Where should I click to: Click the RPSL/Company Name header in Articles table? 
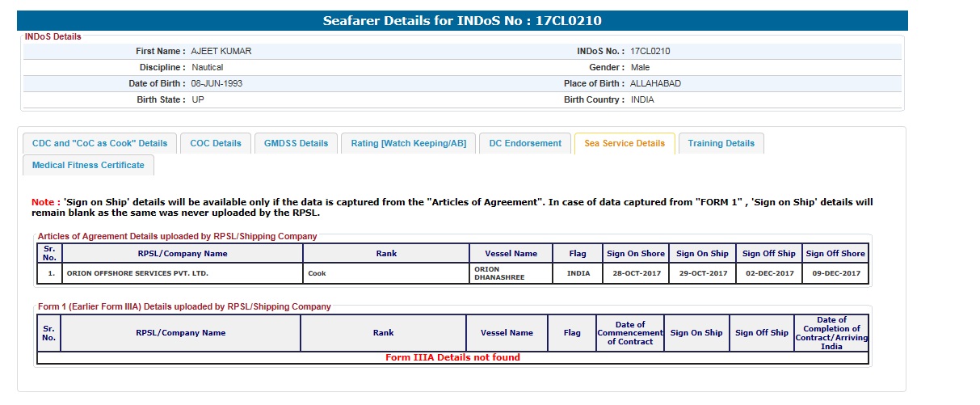[x=182, y=253]
